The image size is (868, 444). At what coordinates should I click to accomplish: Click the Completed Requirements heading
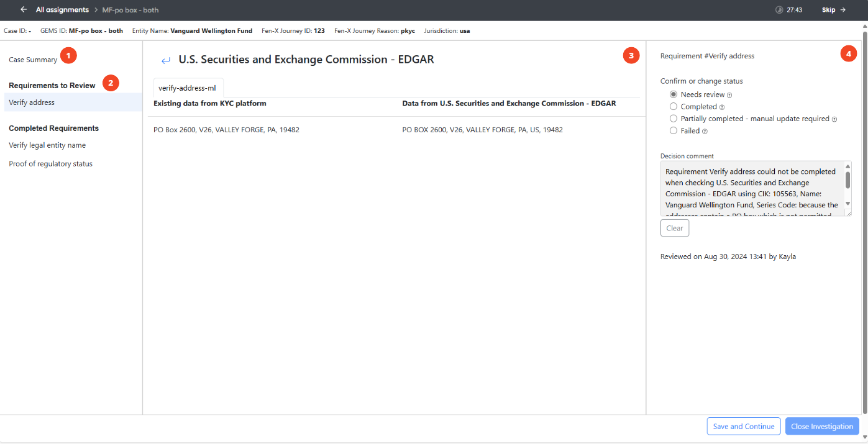[53, 129]
